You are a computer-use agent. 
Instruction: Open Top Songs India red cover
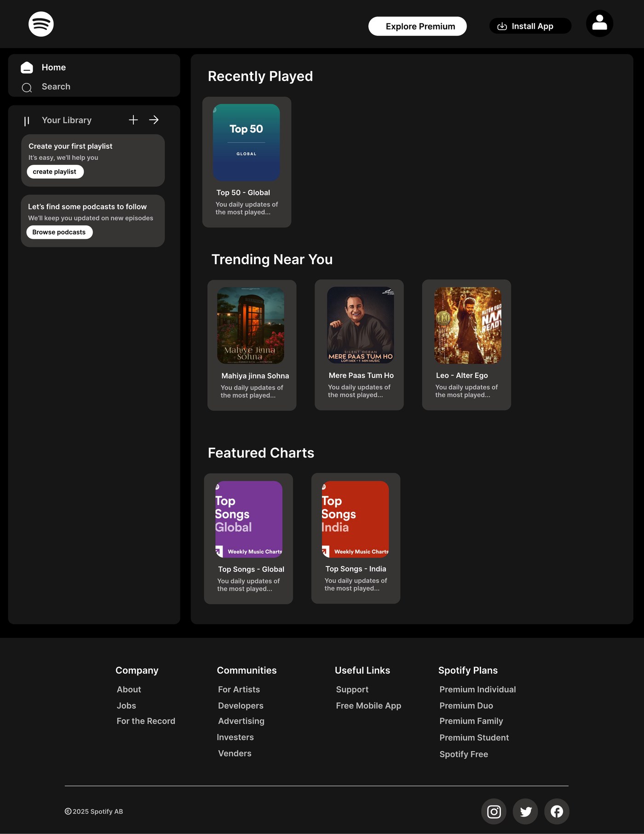click(355, 519)
